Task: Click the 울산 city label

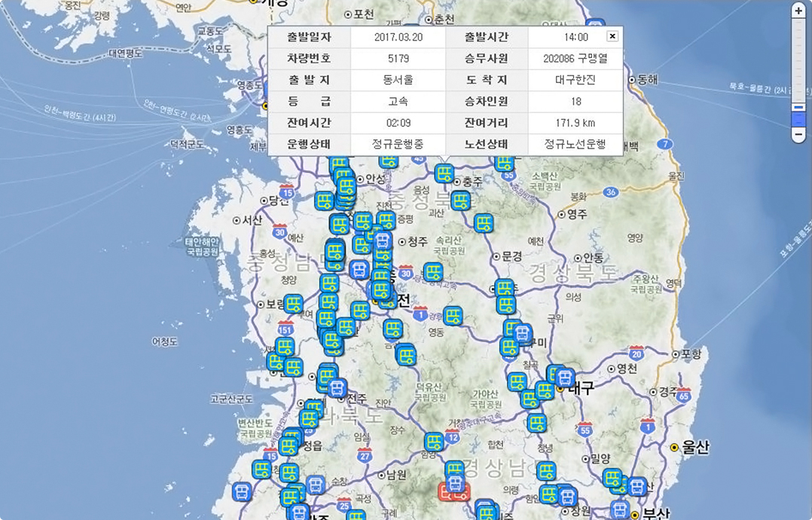Action: click(x=695, y=447)
